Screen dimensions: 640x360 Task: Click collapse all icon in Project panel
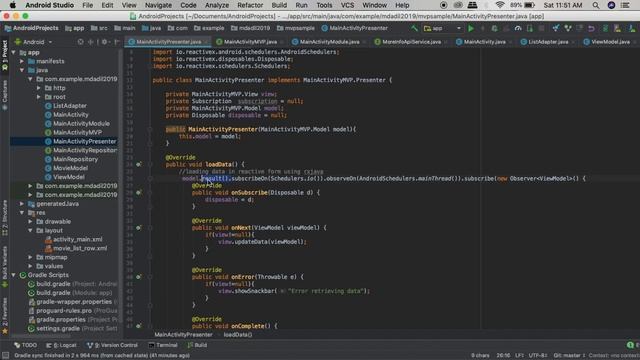(91, 42)
